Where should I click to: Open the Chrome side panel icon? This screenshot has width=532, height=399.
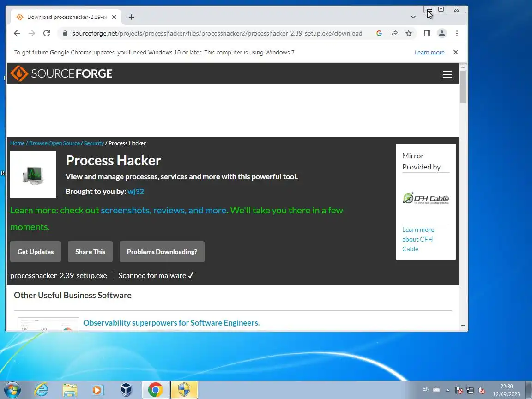(x=427, y=33)
